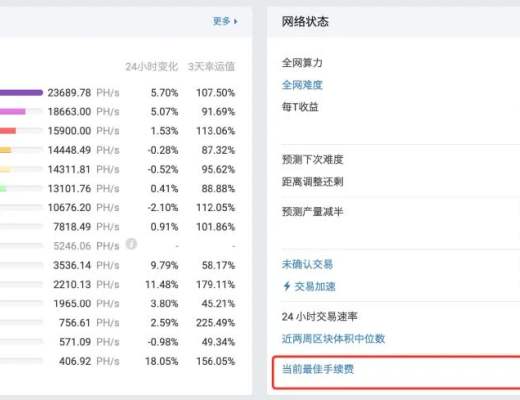Open 近两周区块体积中位数 link
The image size is (520, 400).
click(x=333, y=339)
